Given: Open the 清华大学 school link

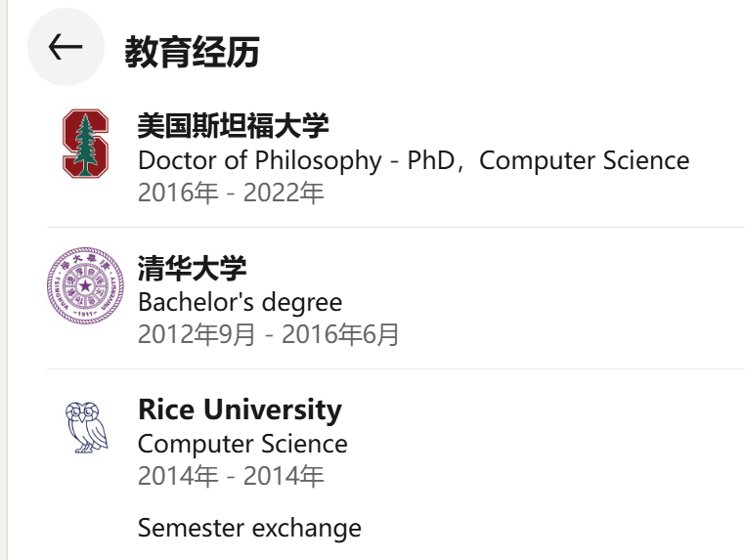Looking at the screenshot, I should [x=192, y=268].
